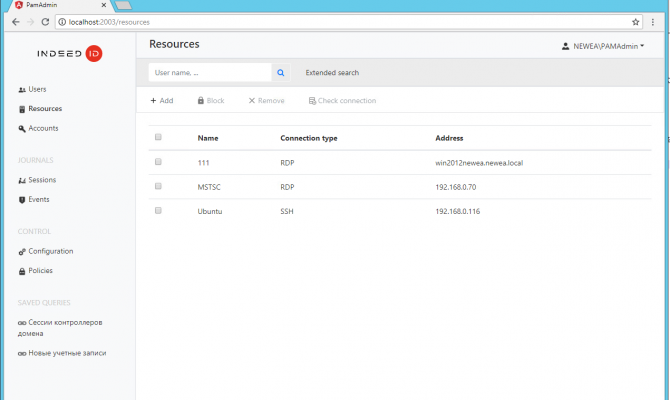Open the Sessions journal

click(x=42, y=180)
